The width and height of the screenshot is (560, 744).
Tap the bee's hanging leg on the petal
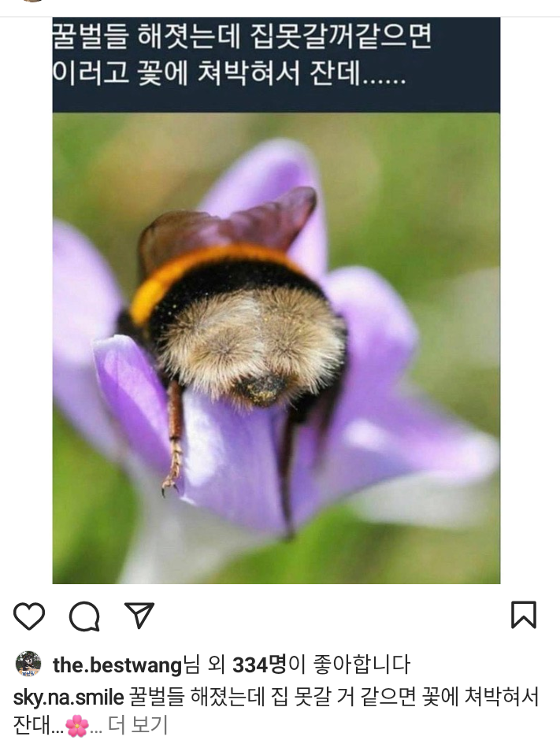174,436
